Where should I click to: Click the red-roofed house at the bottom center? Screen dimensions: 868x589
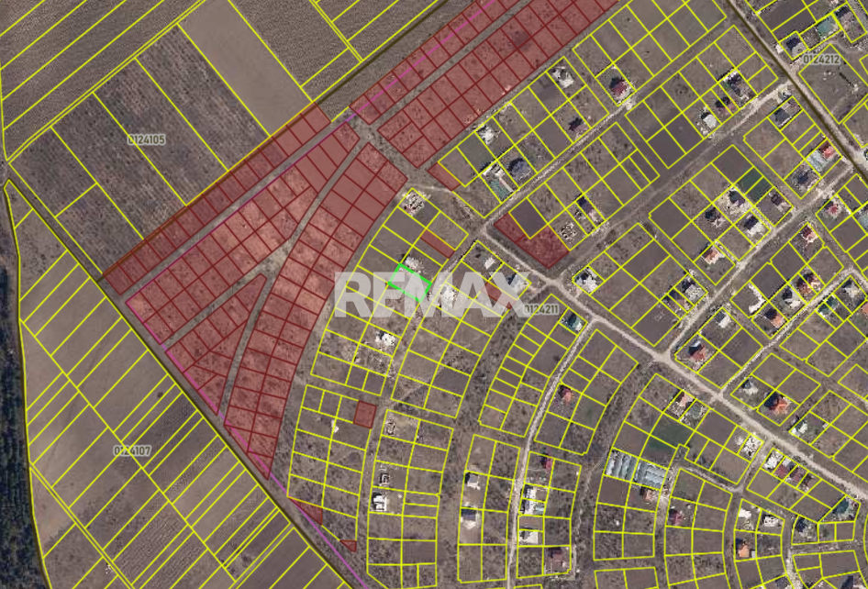pos(558,556)
